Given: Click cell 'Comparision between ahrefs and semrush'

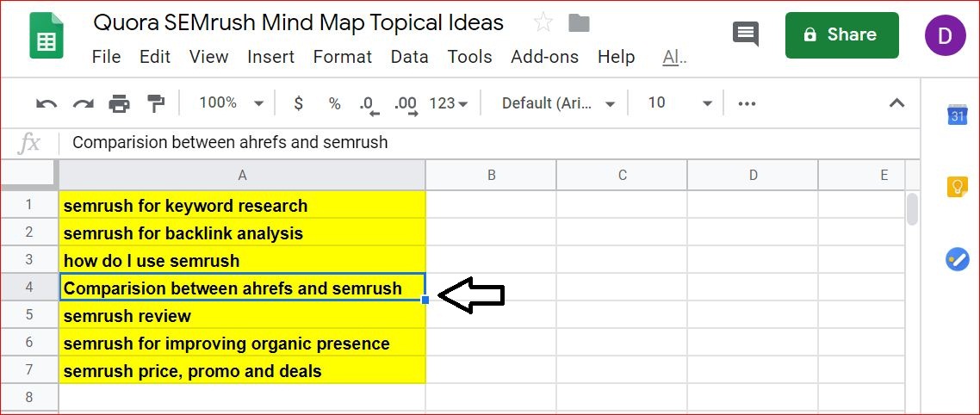Looking at the screenshot, I should [242, 288].
